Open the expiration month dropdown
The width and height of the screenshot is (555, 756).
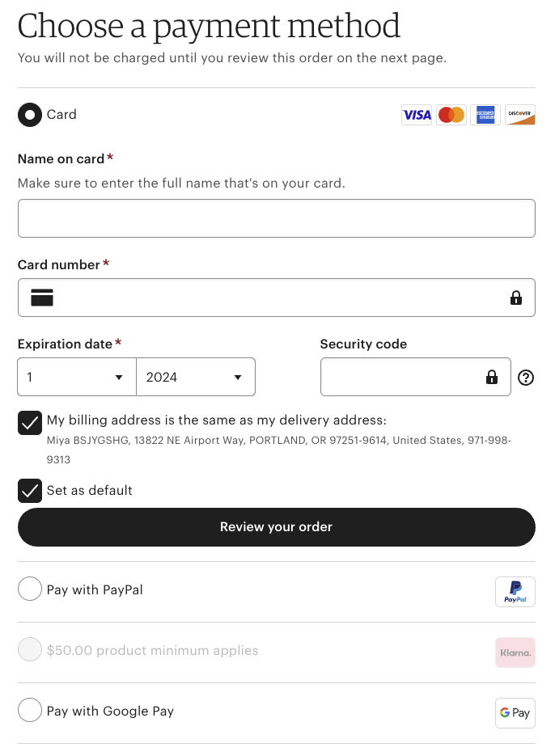coord(77,378)
